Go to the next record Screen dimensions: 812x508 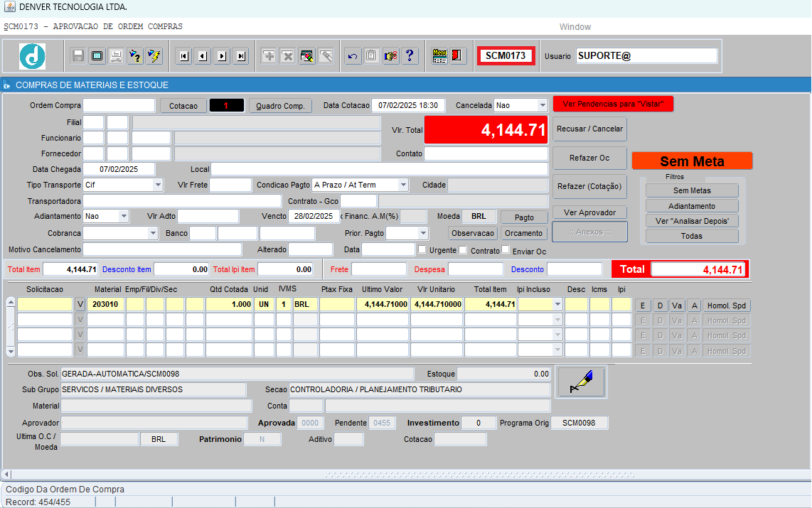pos(222,56)
